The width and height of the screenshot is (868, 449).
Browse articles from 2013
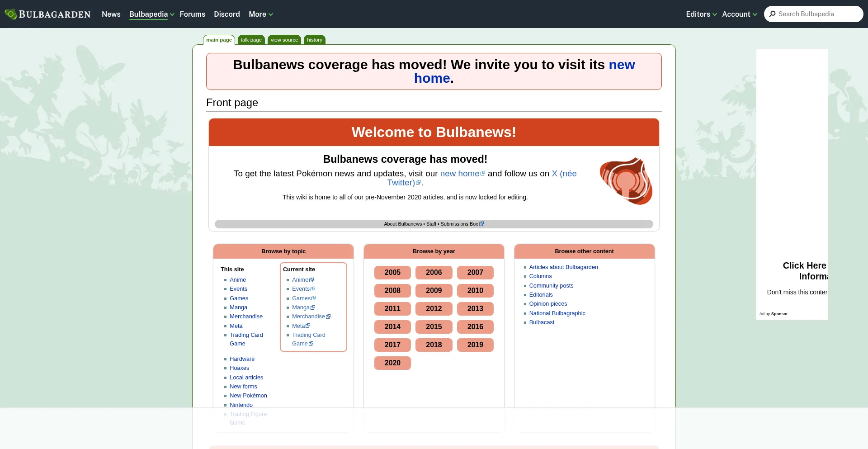click(475, 309)
